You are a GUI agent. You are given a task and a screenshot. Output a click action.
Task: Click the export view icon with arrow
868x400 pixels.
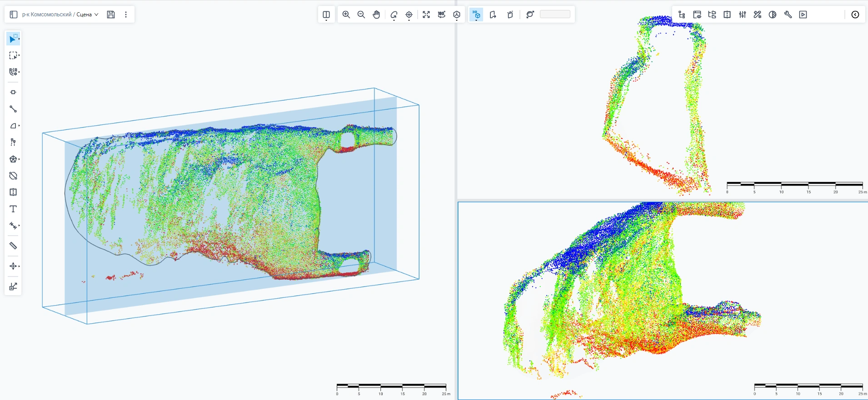tap(493, 15)
